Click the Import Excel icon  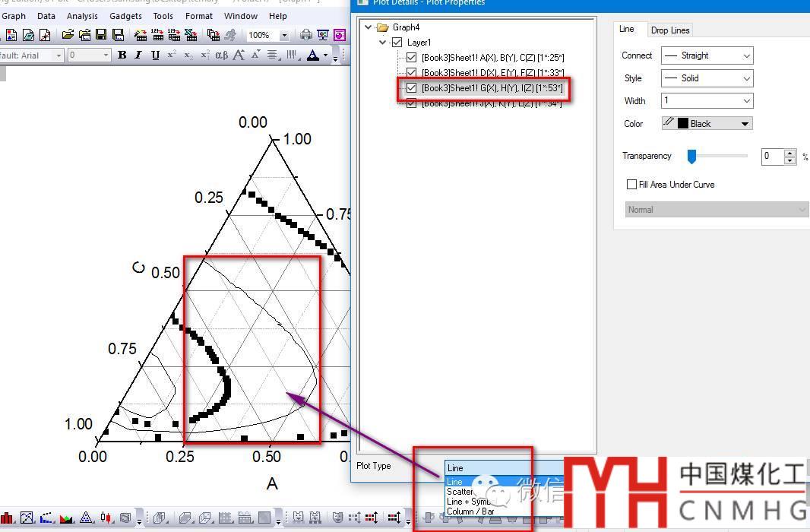click(191, 35)
